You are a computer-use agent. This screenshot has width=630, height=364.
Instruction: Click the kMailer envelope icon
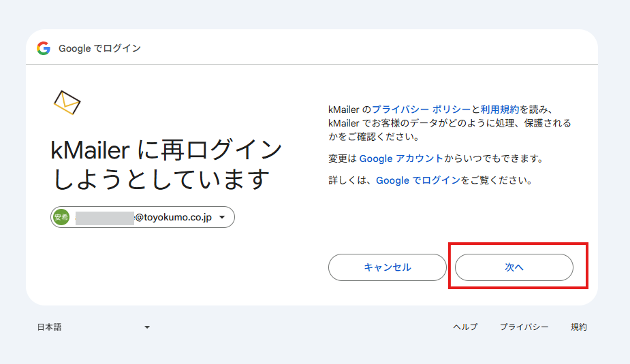67,102
